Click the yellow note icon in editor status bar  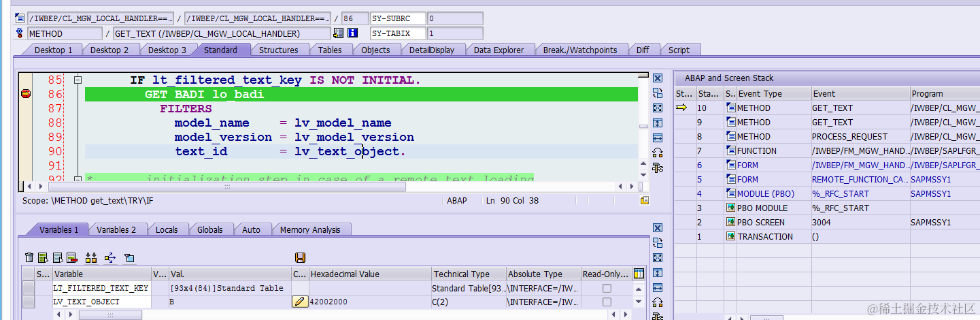tap(644, 200)
